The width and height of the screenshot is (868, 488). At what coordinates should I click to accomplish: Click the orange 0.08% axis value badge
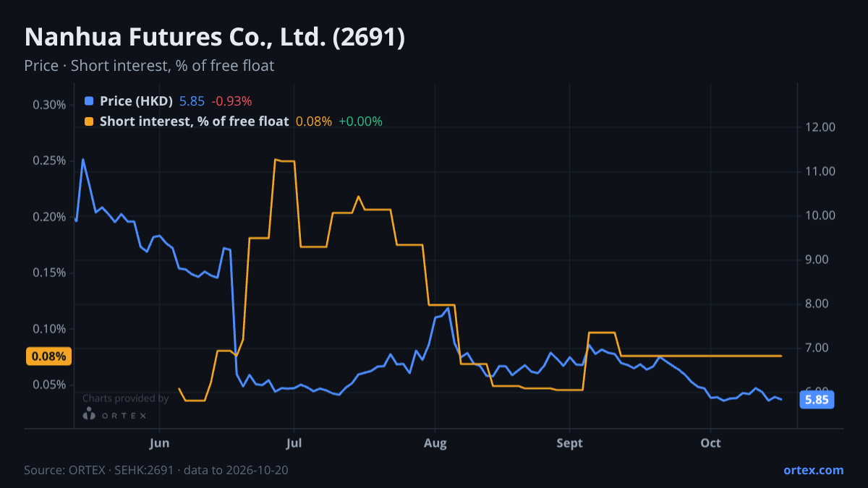click(48, 356)
